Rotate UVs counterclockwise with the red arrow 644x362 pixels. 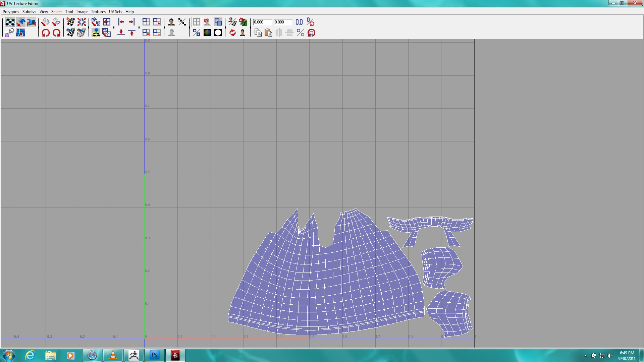tap(46, 33)
